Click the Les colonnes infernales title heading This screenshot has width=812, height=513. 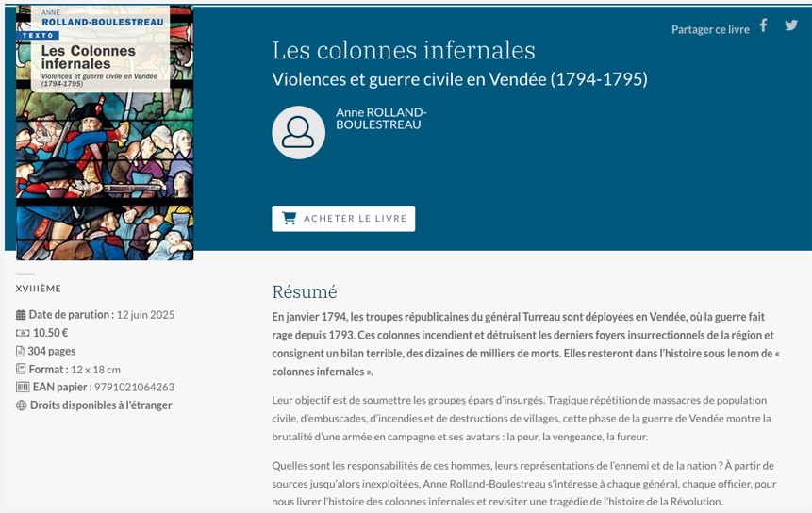[x=403, y=50]
